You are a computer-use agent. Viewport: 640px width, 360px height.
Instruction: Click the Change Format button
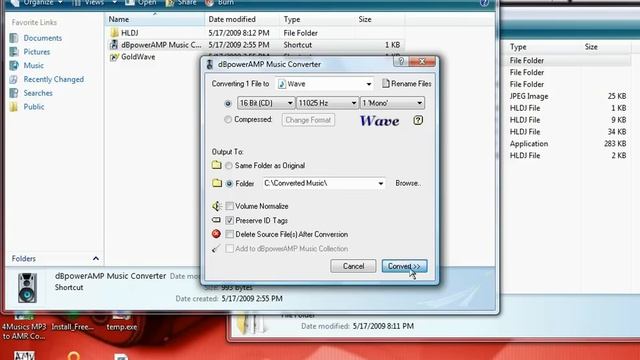coord(308,120)
